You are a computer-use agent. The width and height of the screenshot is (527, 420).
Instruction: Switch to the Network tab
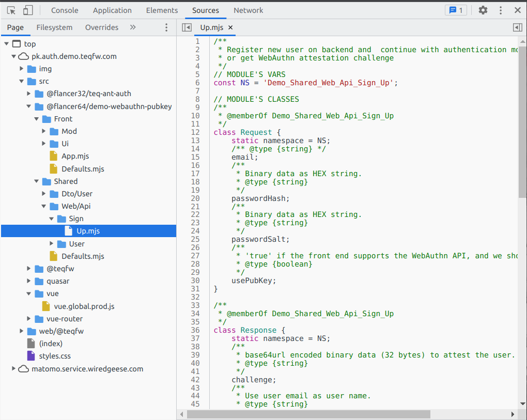click(x=248, y=10)
